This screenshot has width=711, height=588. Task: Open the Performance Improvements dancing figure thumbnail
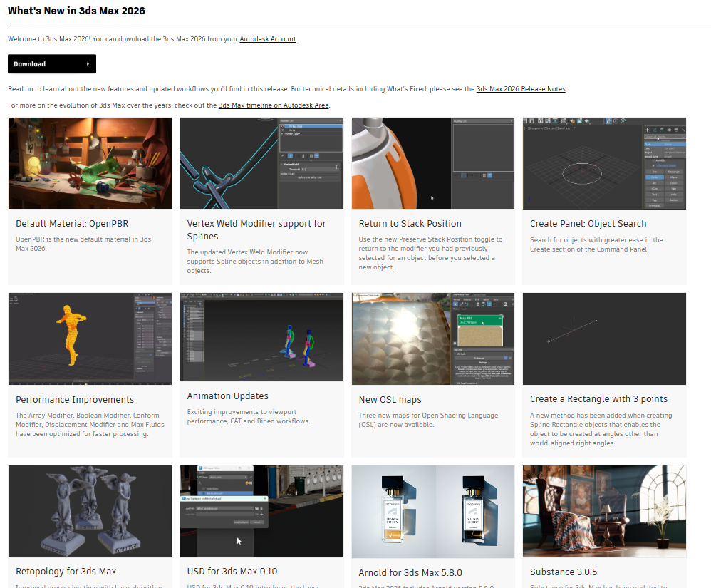pos(90,339)
